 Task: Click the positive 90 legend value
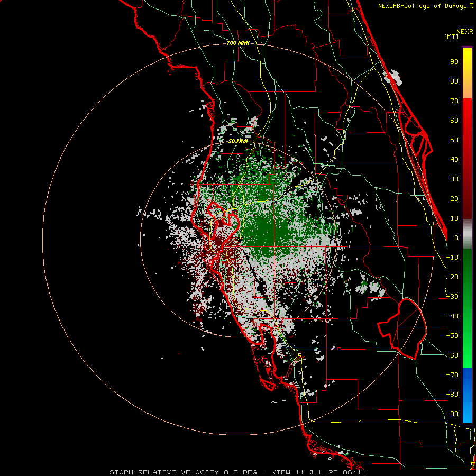click(x=454, y=62)
